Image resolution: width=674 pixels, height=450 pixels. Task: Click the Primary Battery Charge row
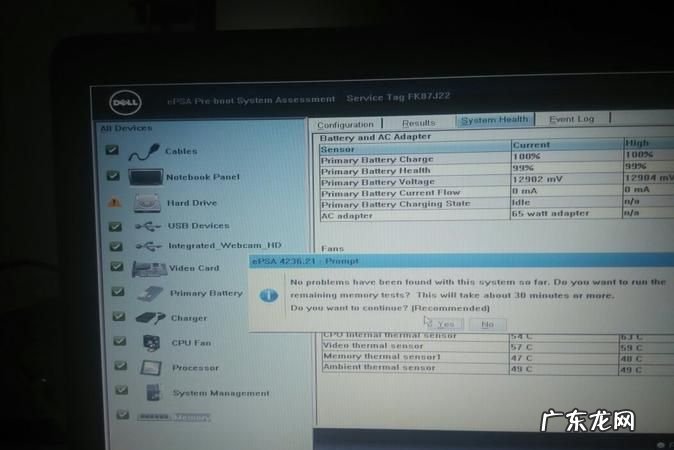(497, 158)
